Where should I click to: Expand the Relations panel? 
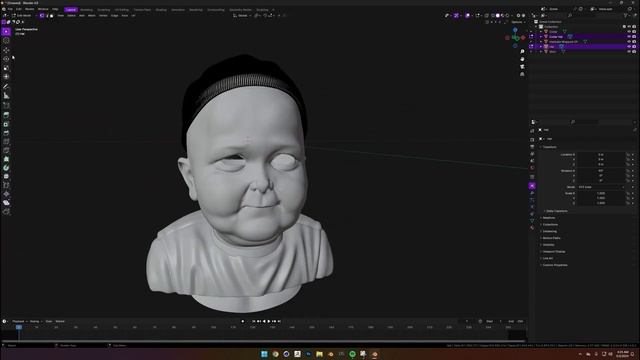pyautogui.click(x=548, y=218)
